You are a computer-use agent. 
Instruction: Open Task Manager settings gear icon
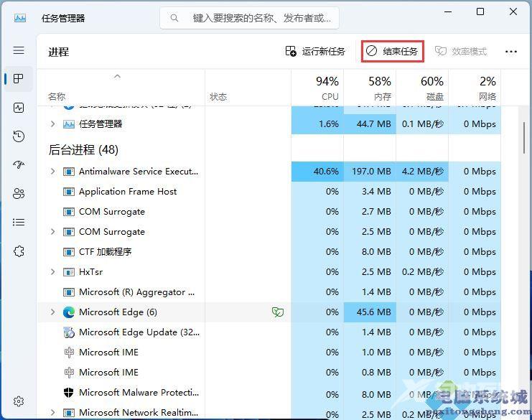pos(19,401)
